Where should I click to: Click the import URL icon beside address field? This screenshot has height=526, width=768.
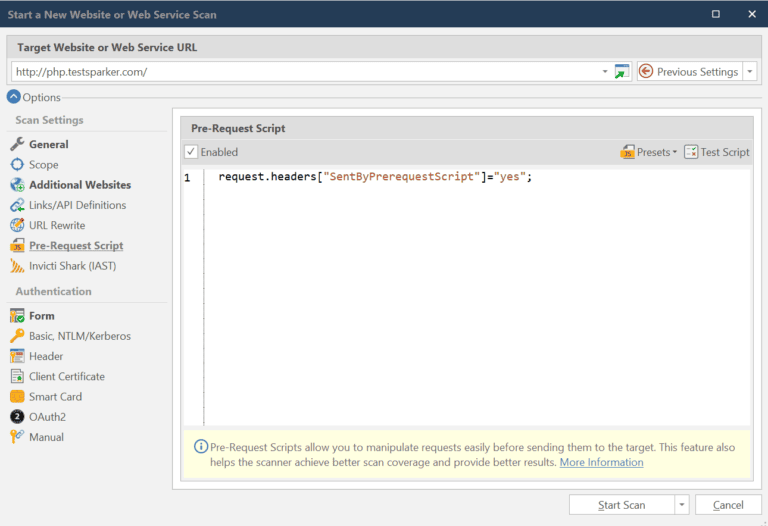(x=622, y=72)
